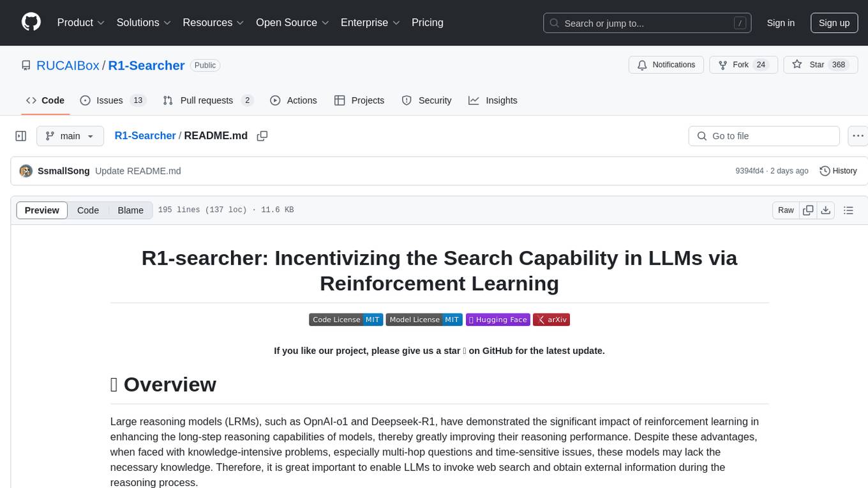
Task: Click the star count 368
Action: pos(838,65)
